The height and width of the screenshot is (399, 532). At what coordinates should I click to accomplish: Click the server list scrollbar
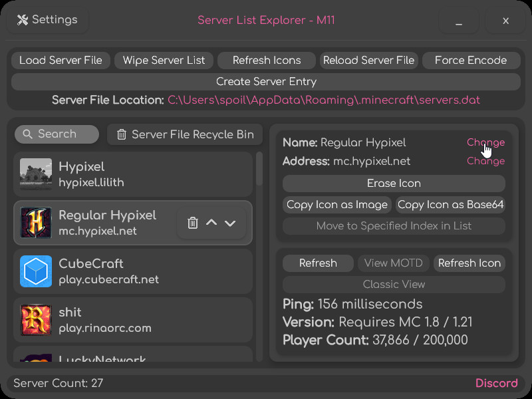click(259, 170)
